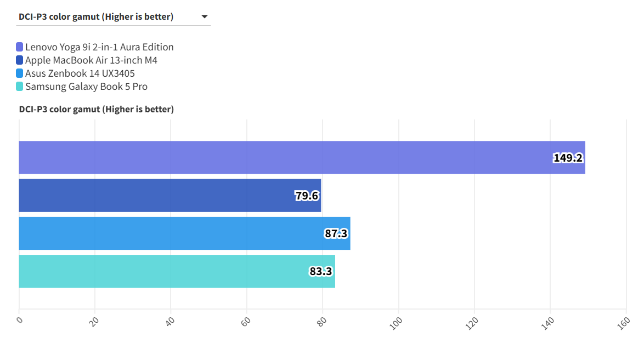Select the Lenovo Yoga 9i purple bar
This screenshot has height=343, width=644.
pos(274,158)
